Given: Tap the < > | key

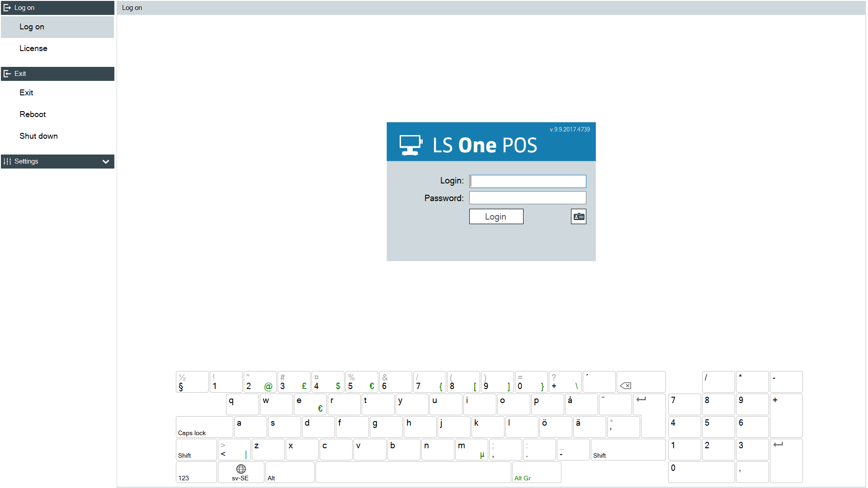Looking at the screenshot, I should [x=234, y=450].
